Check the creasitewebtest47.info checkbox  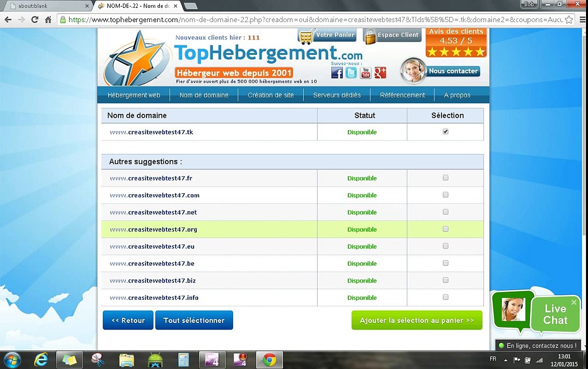446,297
